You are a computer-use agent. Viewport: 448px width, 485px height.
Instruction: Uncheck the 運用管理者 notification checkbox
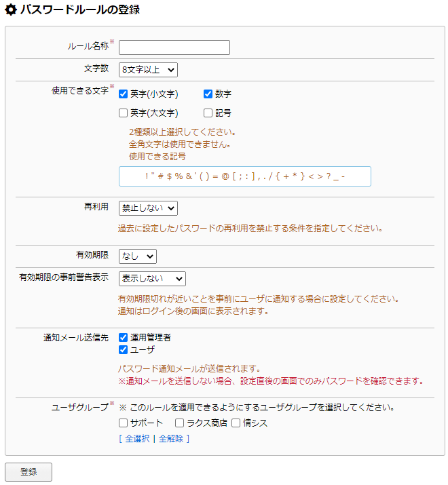coord(124,337)
